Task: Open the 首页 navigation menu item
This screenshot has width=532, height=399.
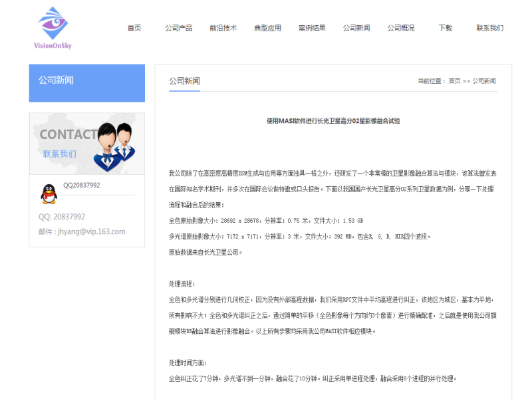Action: pyautogui.click(x=134, y=28)
